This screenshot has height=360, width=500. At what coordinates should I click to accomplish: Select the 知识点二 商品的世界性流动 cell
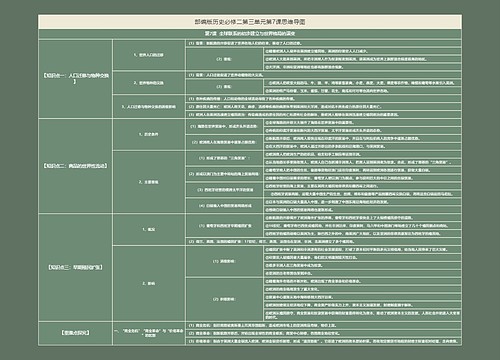click(75, 166)
